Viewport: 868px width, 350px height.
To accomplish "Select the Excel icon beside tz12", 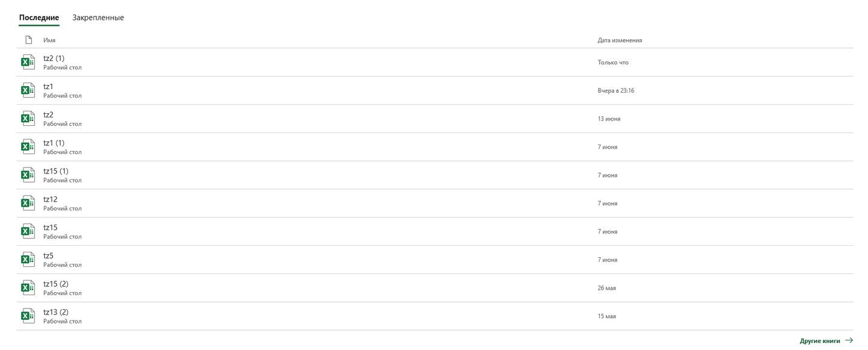I will (28, 203).
